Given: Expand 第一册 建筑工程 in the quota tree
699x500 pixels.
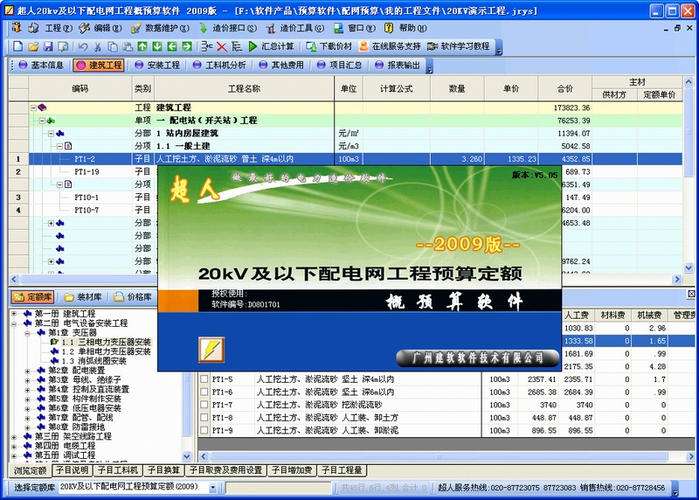Looking at the screenshot, I should 14,314.
